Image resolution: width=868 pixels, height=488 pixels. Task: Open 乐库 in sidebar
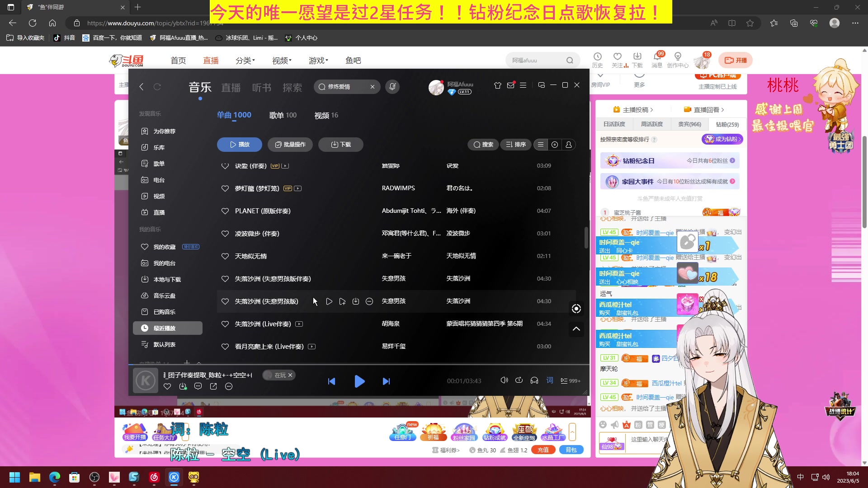[x=159, y=147]
